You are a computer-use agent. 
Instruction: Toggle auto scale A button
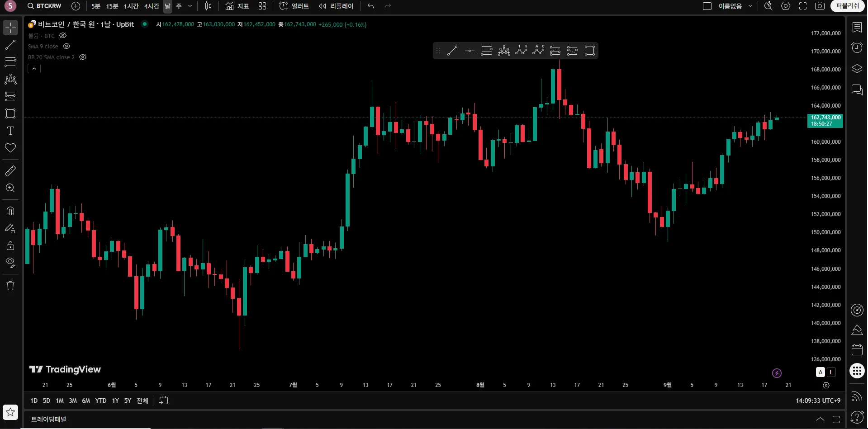click(x=821, y=372)
